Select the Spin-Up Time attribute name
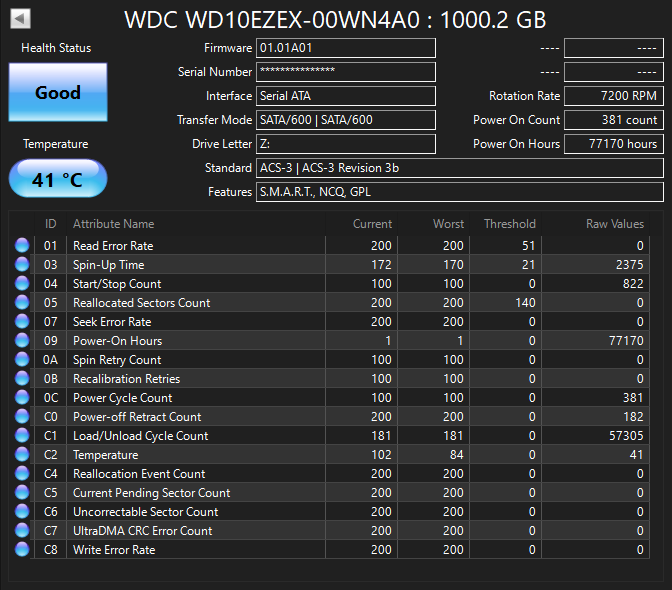 (x=108, y=265)
